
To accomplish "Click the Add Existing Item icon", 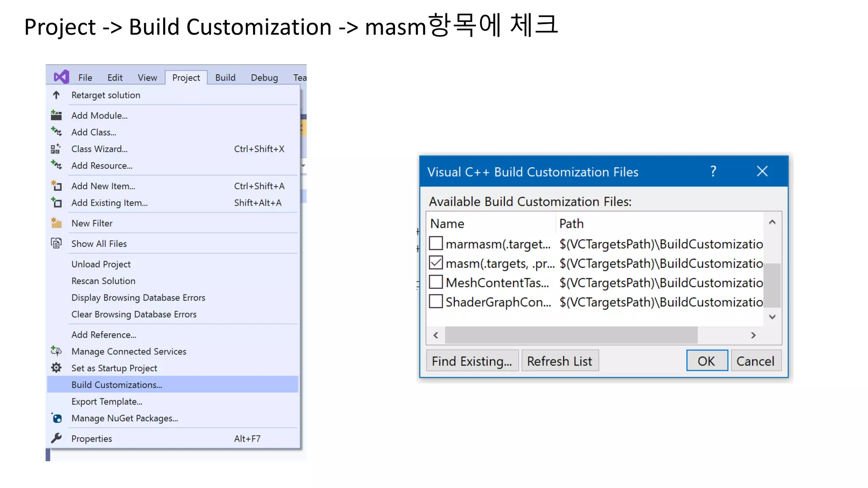I will (56, 202).
